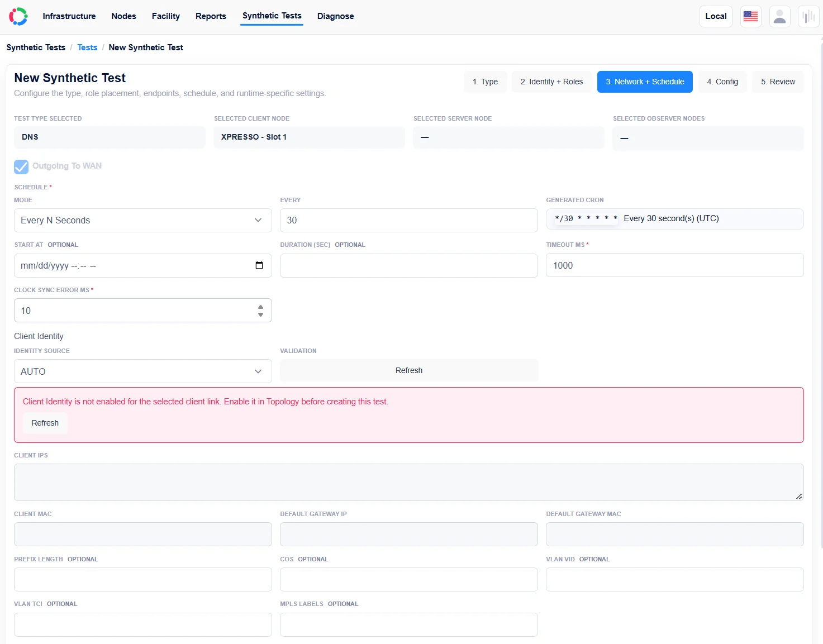Go to the Facility menu
This screenshot has height=644, width=823.
[166, 16]
